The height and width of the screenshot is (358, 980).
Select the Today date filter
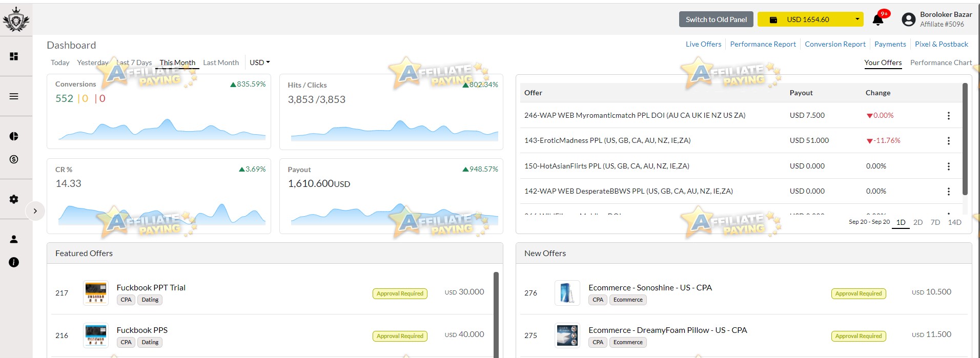point(60,62)
